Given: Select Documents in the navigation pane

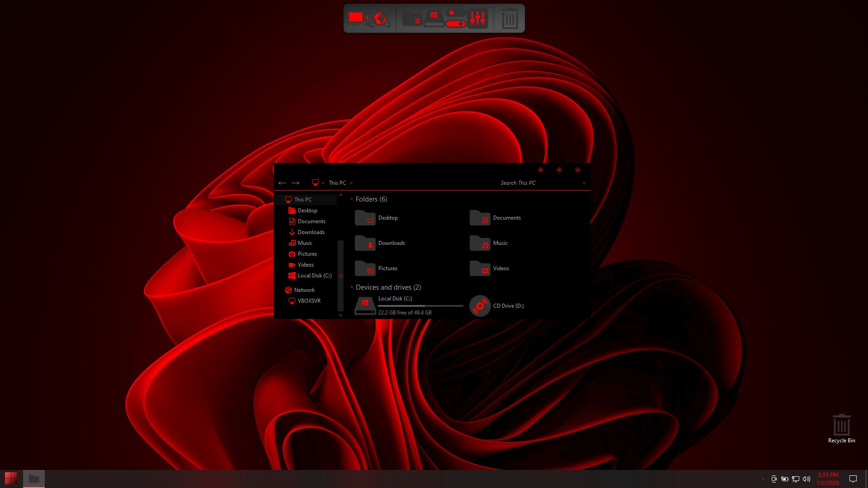Looking at the screenshot, I should tap(311, 221).
